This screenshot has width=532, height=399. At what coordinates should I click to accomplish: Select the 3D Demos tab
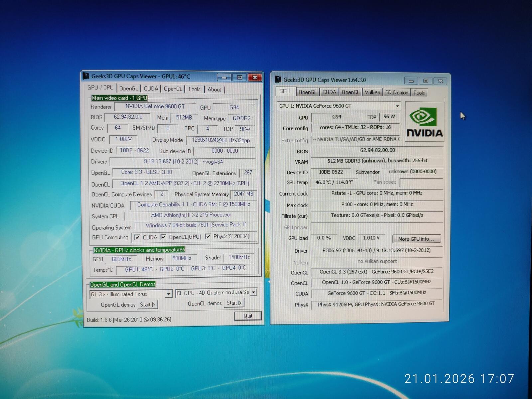396,92
